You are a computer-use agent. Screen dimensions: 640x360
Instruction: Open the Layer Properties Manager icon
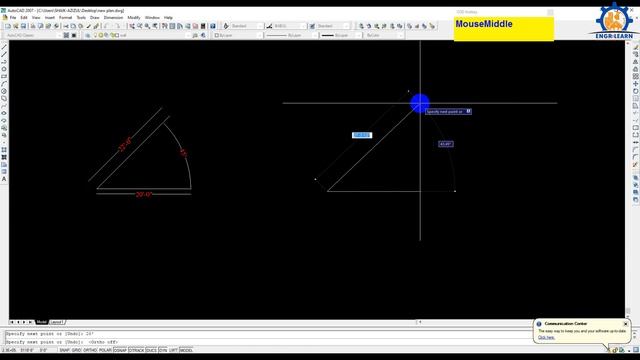tap(87, 36)
